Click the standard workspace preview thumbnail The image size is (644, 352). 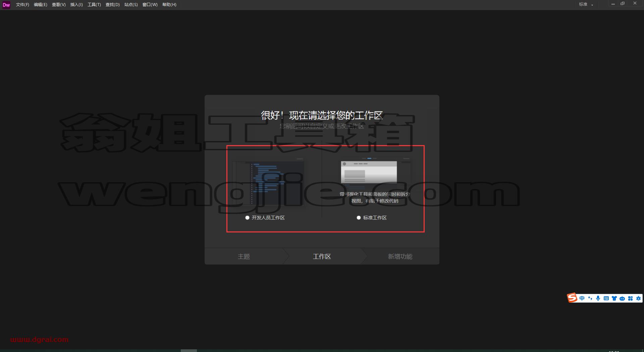coord(369,172)
